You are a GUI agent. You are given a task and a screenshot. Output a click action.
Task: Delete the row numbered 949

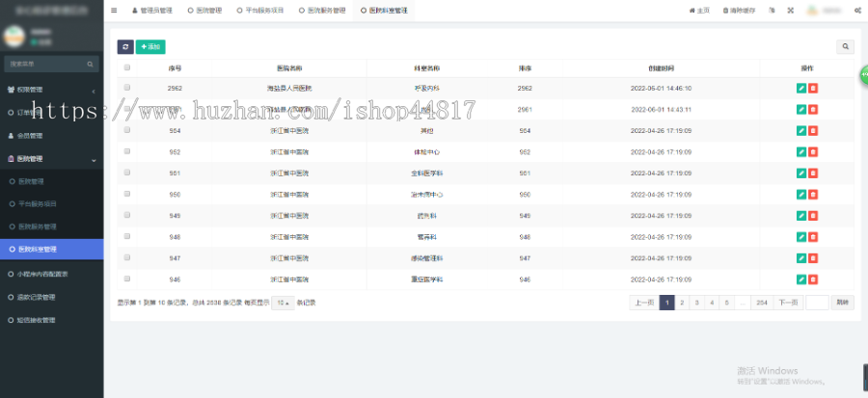[813, 216]
